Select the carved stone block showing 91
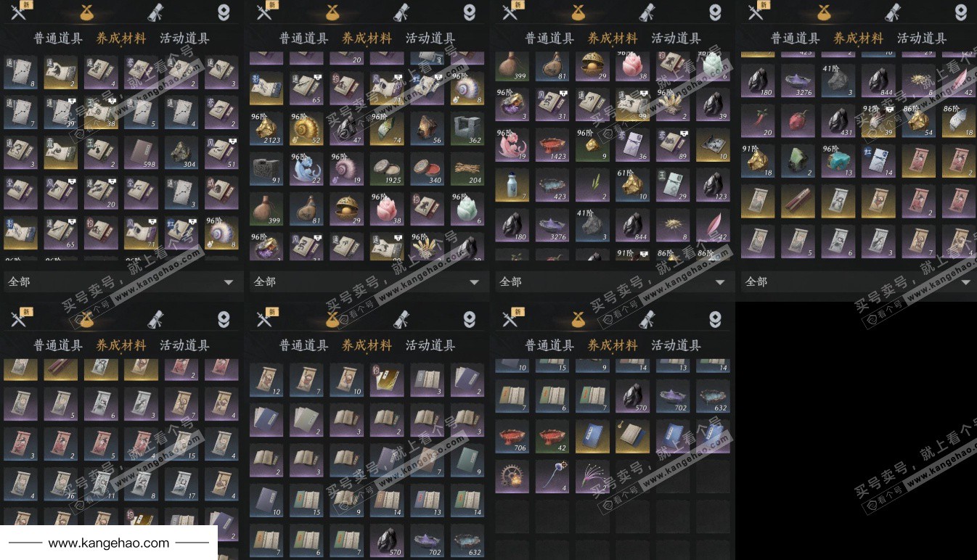The image size is (977, 560). coord(268,168)
